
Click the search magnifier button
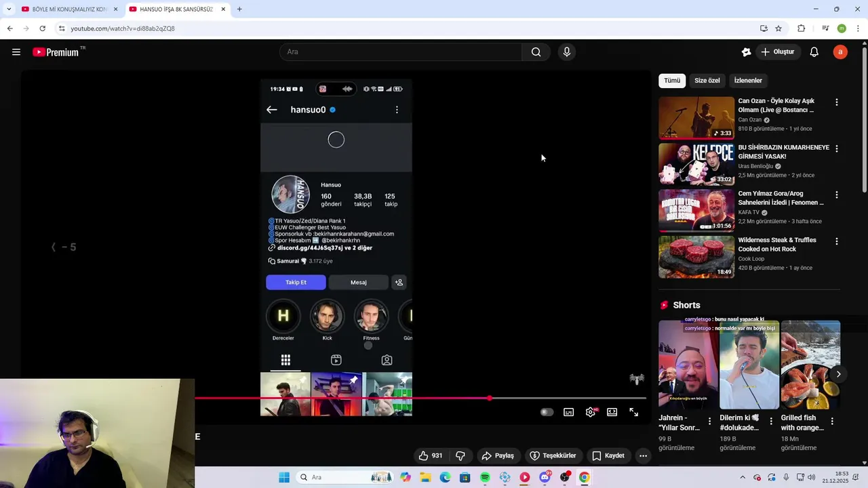click(x=536, y=52)
